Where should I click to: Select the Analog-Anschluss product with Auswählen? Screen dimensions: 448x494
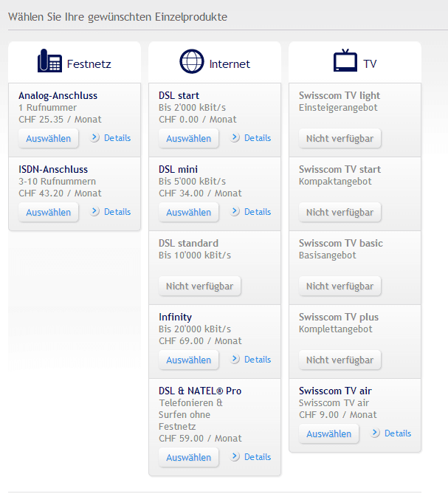tap(49, 138)
